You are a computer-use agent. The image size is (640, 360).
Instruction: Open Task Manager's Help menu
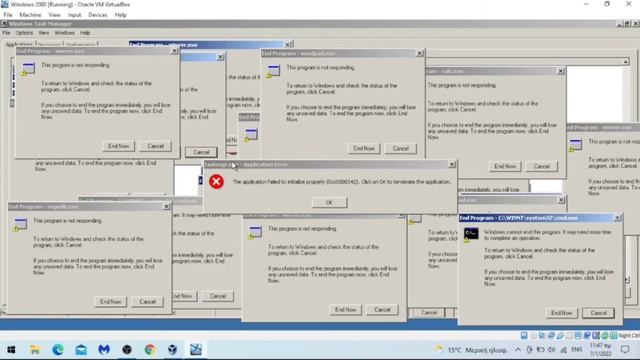(x=85, y=33)
